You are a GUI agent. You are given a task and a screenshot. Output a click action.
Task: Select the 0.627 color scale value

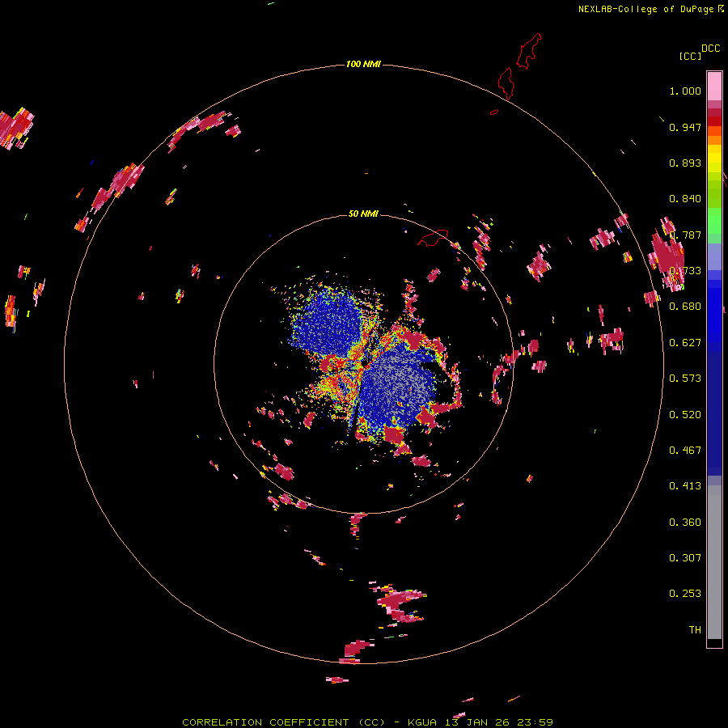tap(685, 343)
